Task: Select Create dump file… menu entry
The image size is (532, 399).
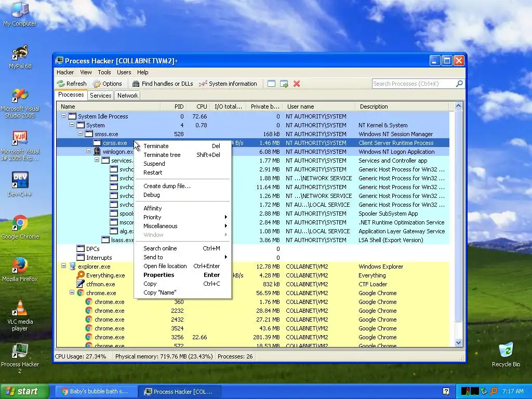Action: [x=182, y=186]
